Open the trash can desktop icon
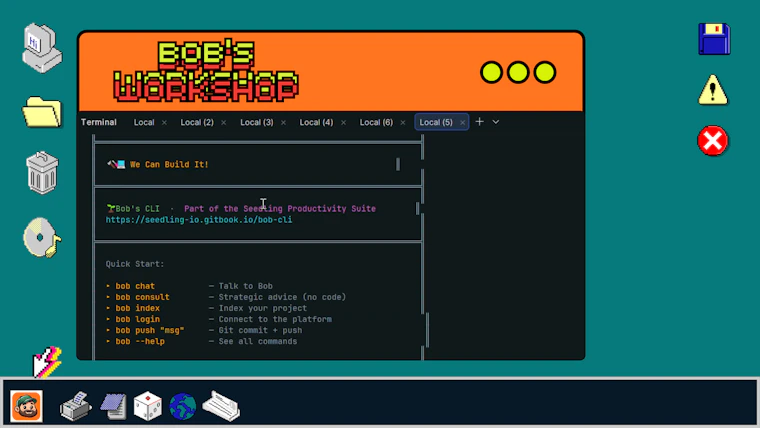The image size is (760, 428). tap(42, 173)
